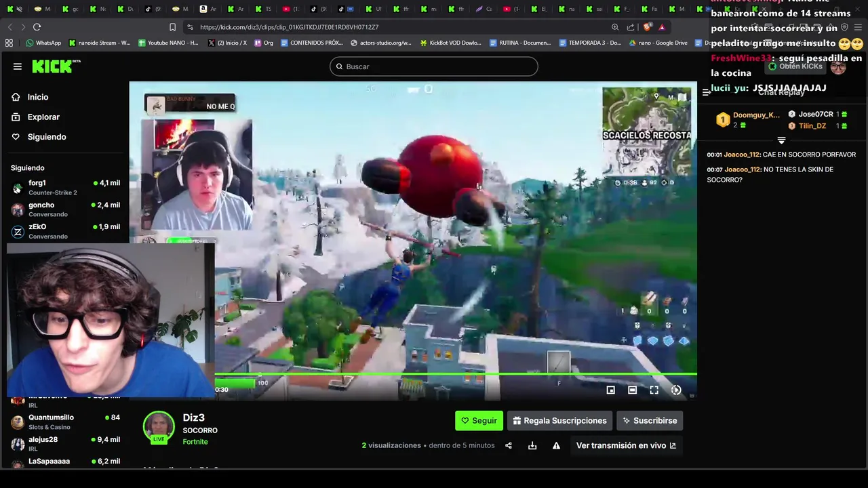
Task: Open CONTENIDOS PRÓX bookmark
Action: 312,43
